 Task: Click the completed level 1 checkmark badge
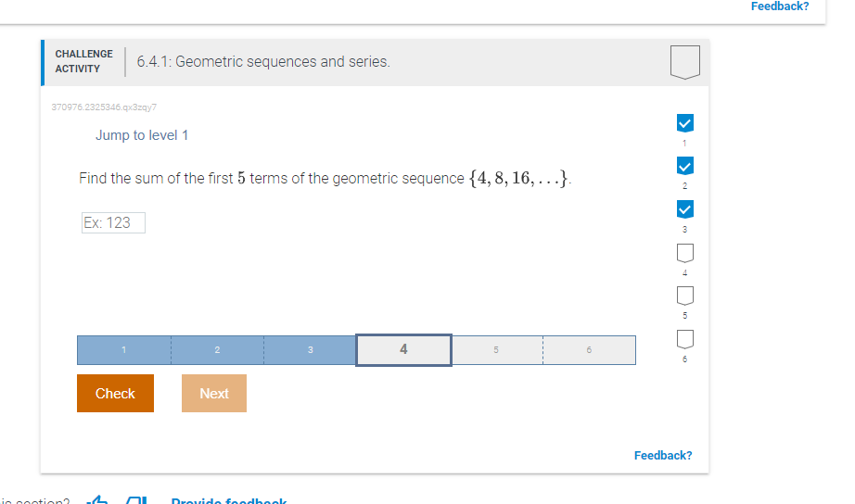(685, 123)
